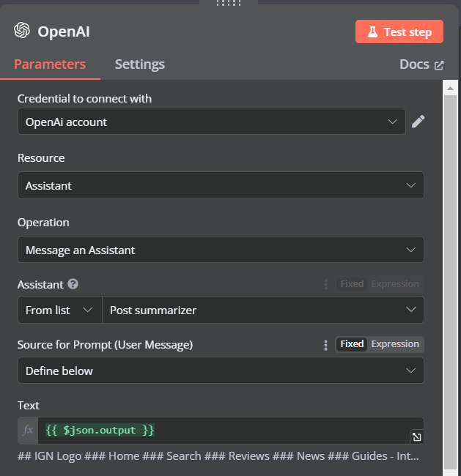
Task: Open options menu for Source for Prompt
Action: [x=325, y=345]
